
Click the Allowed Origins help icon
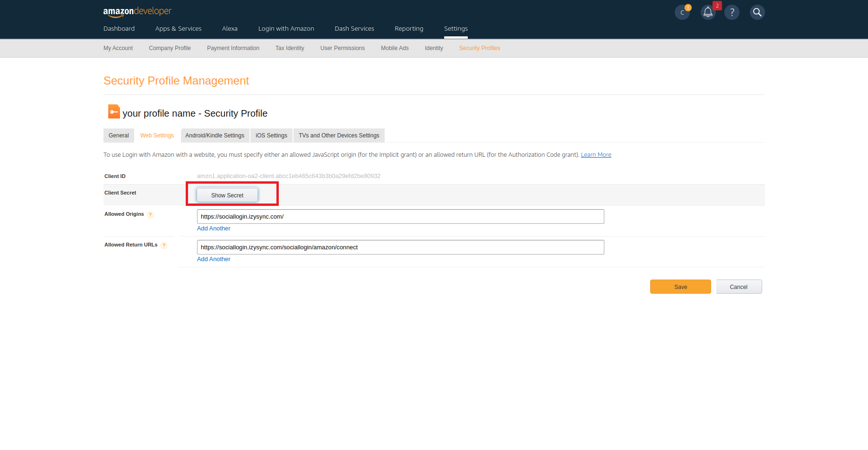pyautogui.click(x=150, y=215)
